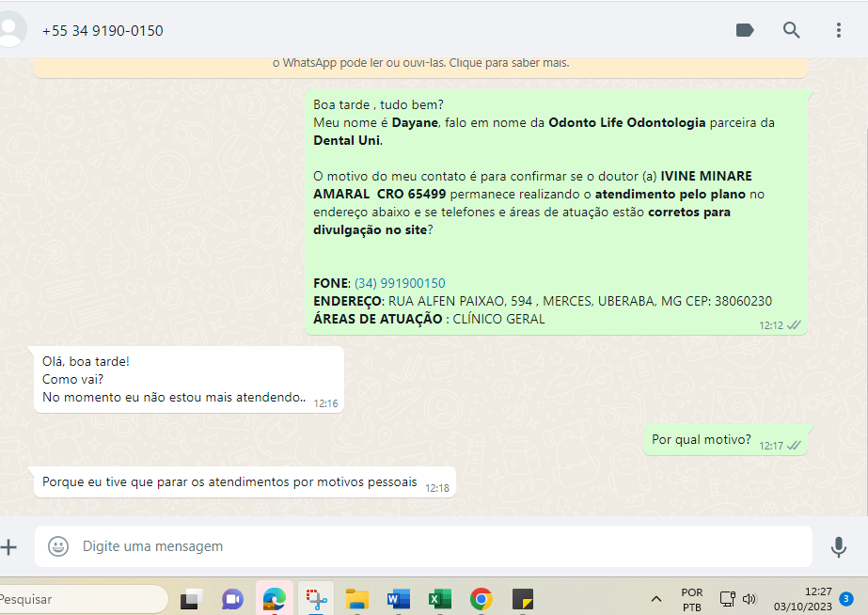Open Microsoft Word from the taskbar

(399, 599)
